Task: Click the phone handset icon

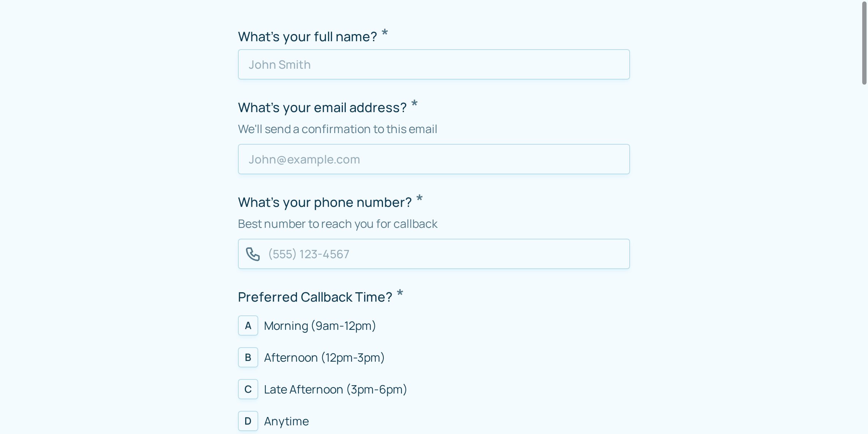Action: point(253,254)
